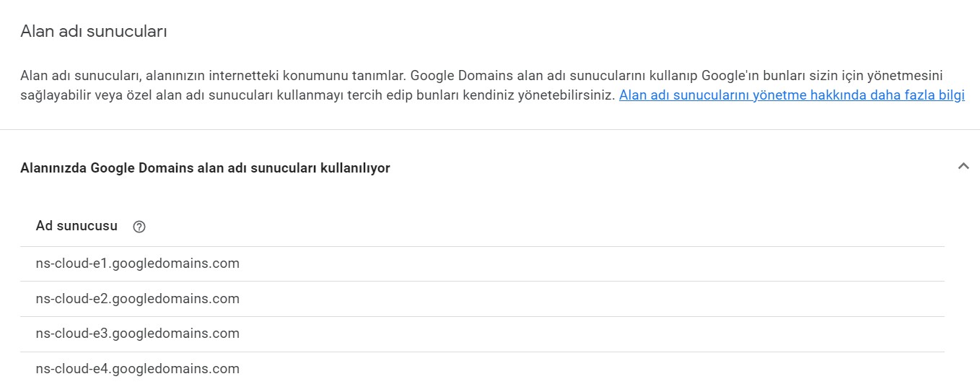Viewport: 980px width, 392px height.
Task: Click the bold 'Alanınızda Google Domains' section title
Action: pos(205,168)
